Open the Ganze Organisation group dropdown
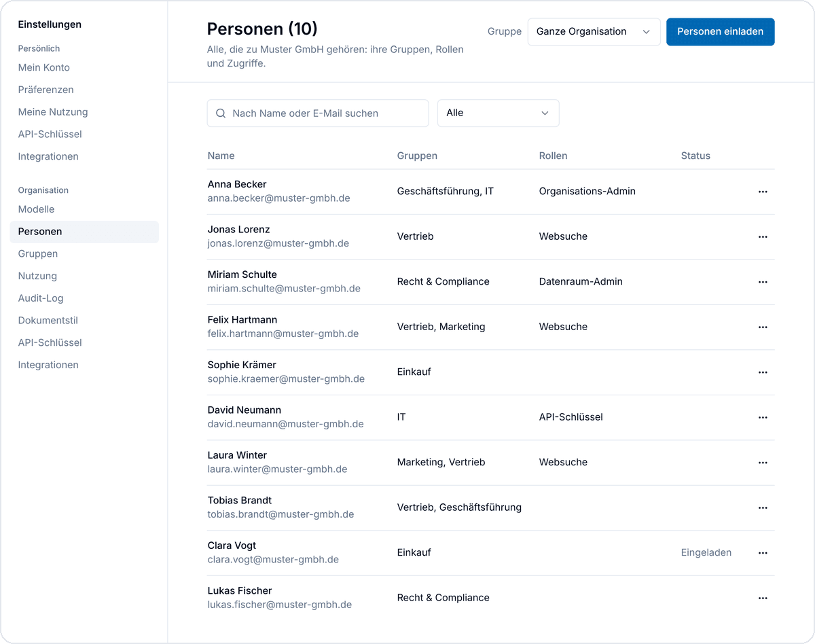Image resolution: width=815 pixels, height=644 pixels. click(x=594, y=32)
